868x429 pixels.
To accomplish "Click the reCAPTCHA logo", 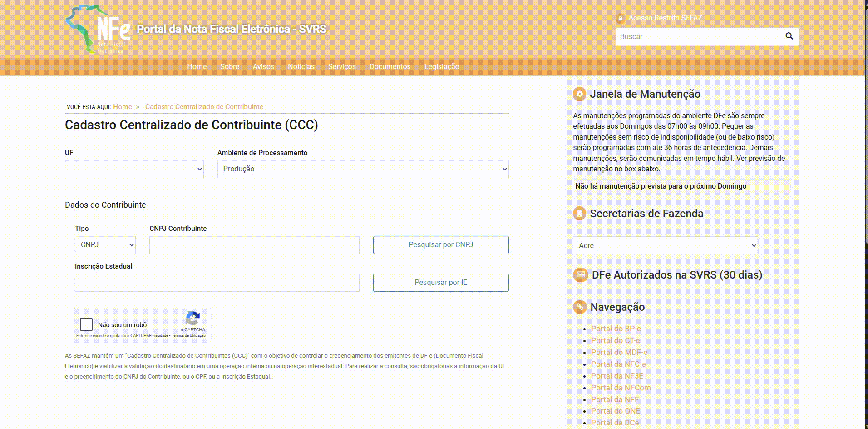I will click(193, 319).
